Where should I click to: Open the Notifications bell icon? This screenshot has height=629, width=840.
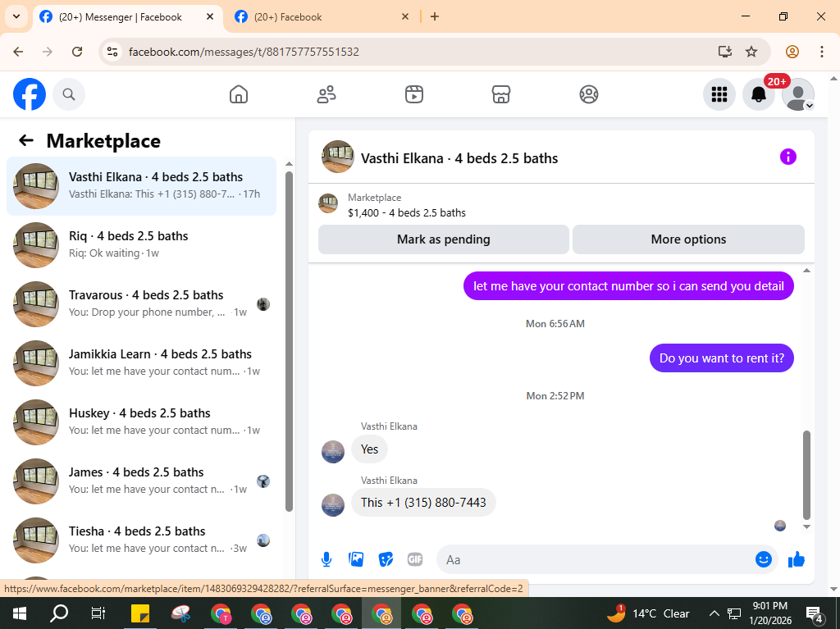coord(759,94)
